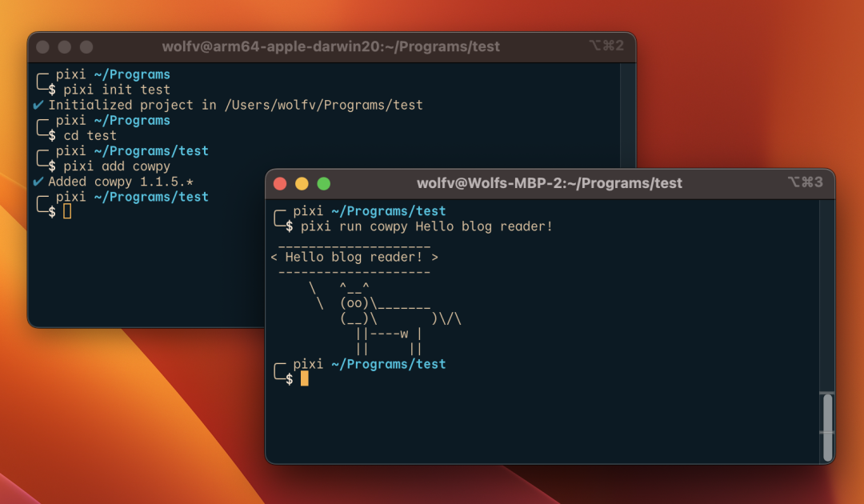Click the title wolfv@Wolfs-MBP-2:~/Programs/test
This screenshot has width=864, height=504.
pos(550,183)
